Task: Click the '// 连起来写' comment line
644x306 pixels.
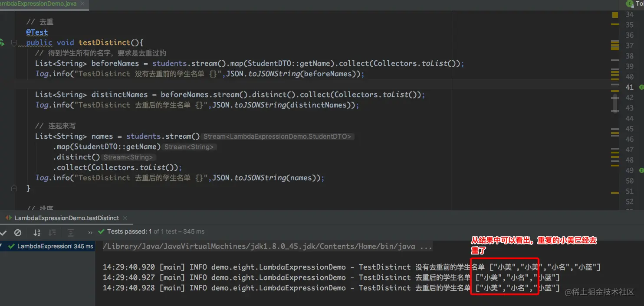Action: pyautogui.click(x=56, y=126)
